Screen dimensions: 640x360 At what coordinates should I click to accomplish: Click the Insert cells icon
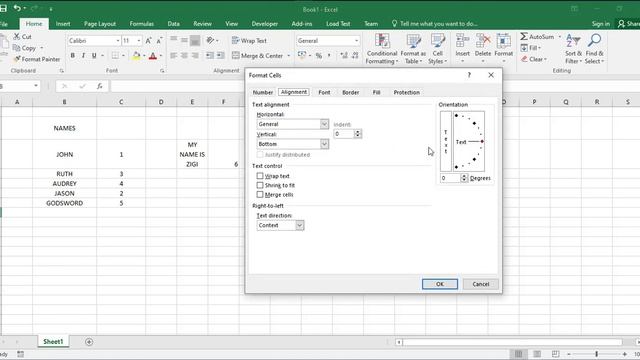(462, 42)
